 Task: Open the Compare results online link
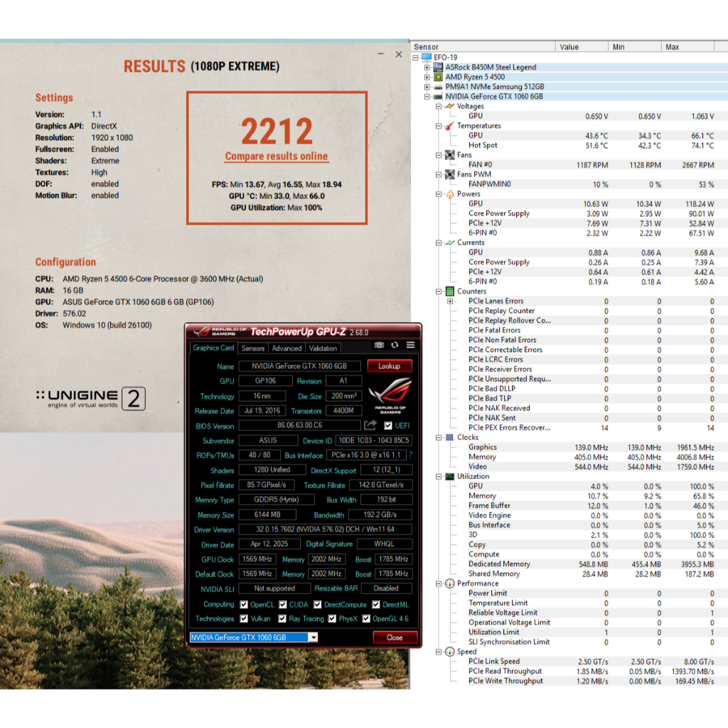[x=277, y=156]
